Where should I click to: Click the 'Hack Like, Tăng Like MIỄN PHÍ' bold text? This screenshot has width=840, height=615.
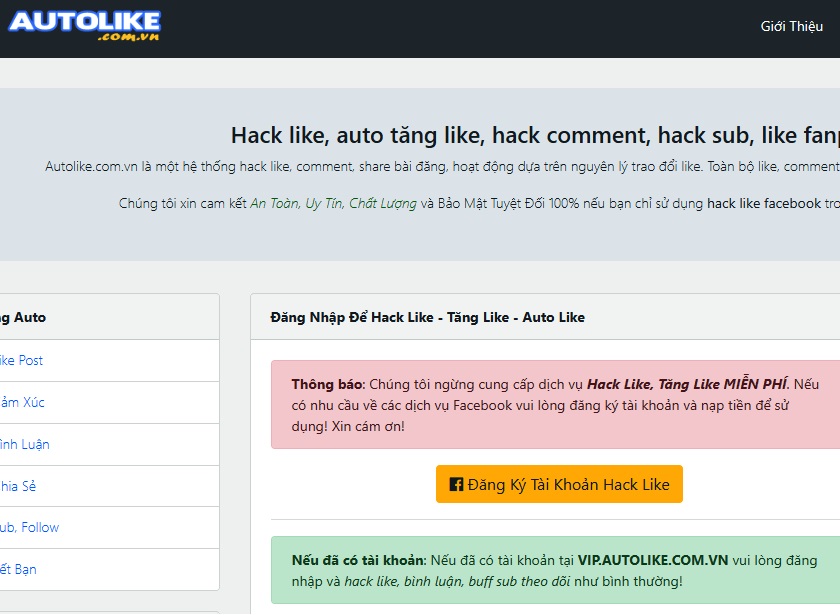(687, 384)
